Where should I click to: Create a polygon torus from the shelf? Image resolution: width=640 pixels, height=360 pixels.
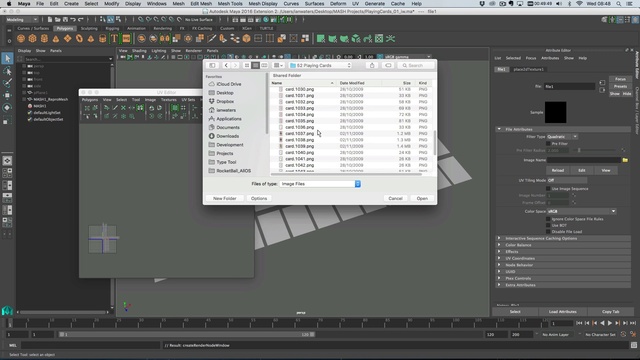79,39
